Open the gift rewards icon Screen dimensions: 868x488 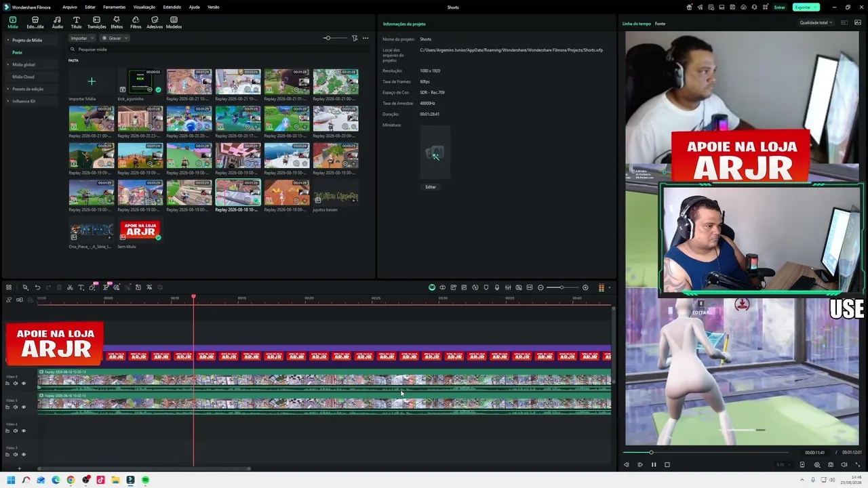click(x=689, y=7)
